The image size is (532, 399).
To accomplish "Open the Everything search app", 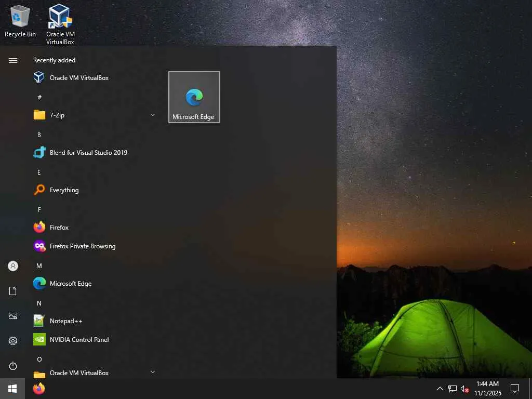I will click(x=95, y=190).
